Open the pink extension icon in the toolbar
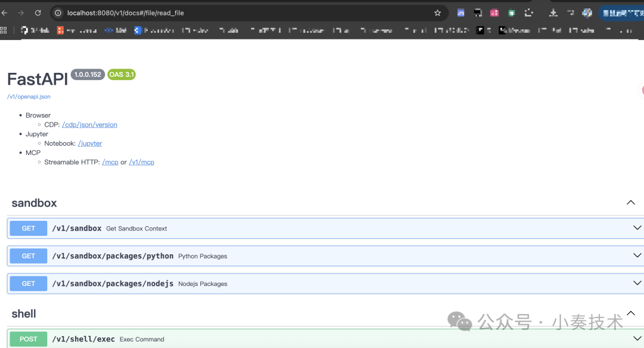This screenshot has width=644, height=348. pos(494,13)
